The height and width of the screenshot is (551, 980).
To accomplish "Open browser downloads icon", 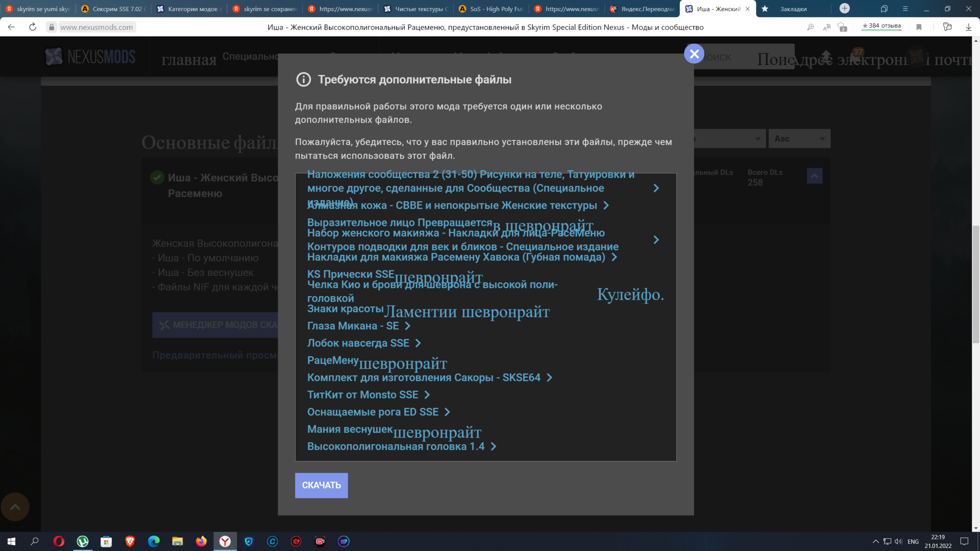I will (x=968, y=27).
